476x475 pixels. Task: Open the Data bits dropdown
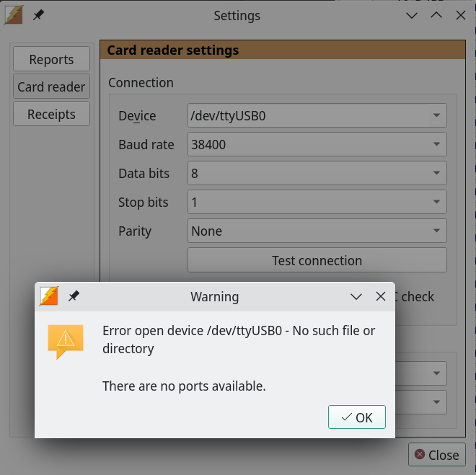(x=317, y=173)
